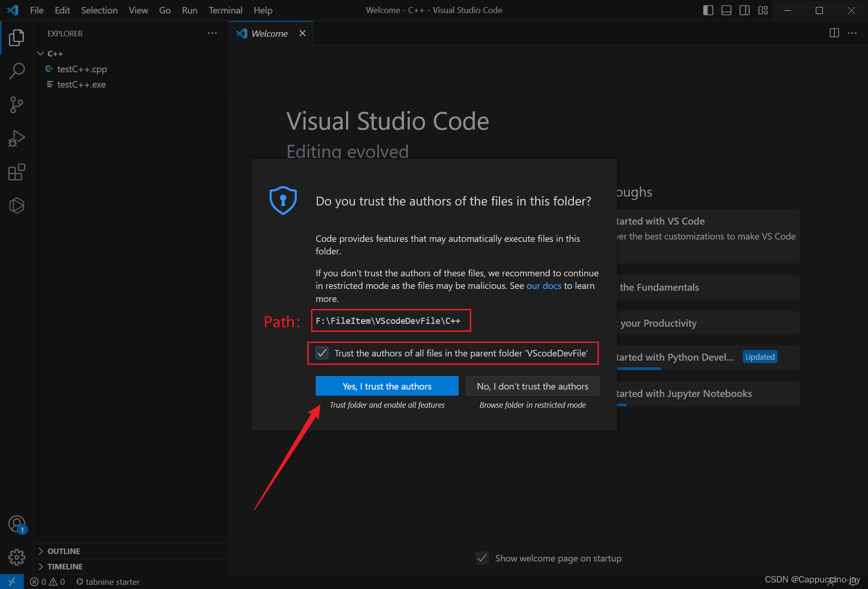The height and width of the screenshot is (589, 868).
Task: Toggle trust parent folder 'VScodeDevFile' checkbox
Action: pyautogui.click(x=322, y=353)
